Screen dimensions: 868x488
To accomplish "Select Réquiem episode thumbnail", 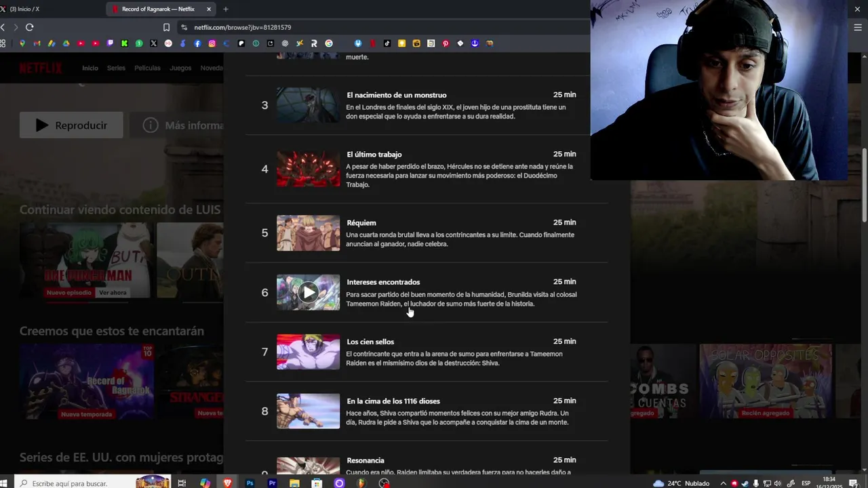I will 309,233.
